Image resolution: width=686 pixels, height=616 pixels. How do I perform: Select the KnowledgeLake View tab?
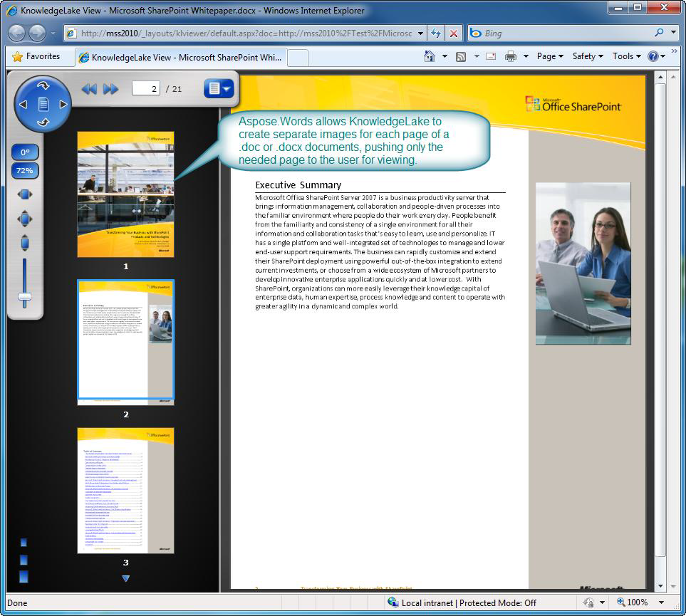coord(181,57)
